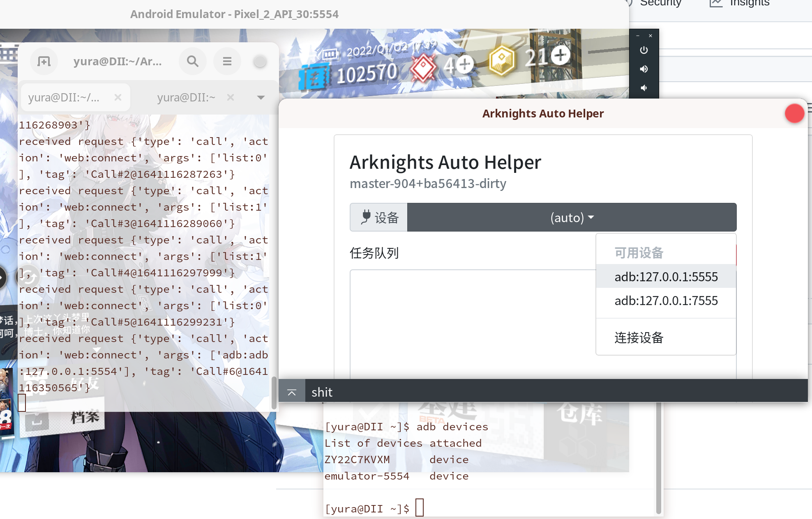Click the volume up icon on emulator panel
This screenshot has height=519, width=812.
point(644,69)
